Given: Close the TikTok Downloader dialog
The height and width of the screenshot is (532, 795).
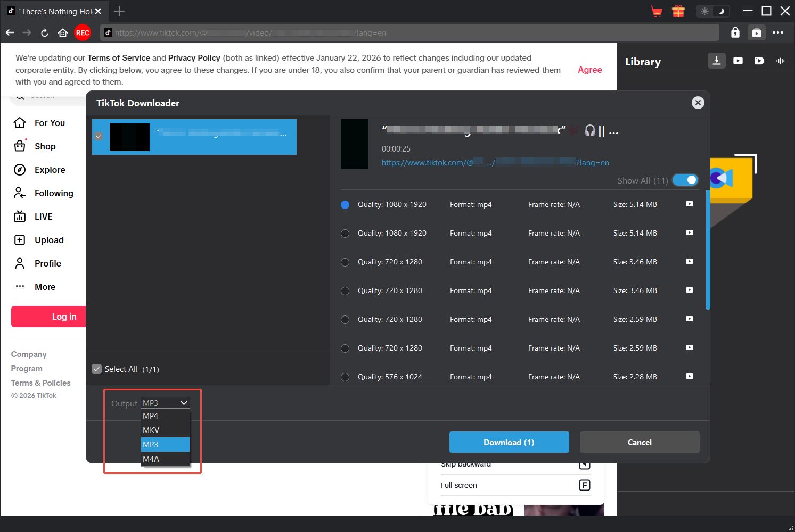Looking at the screenshot, I should coord(698,103).
